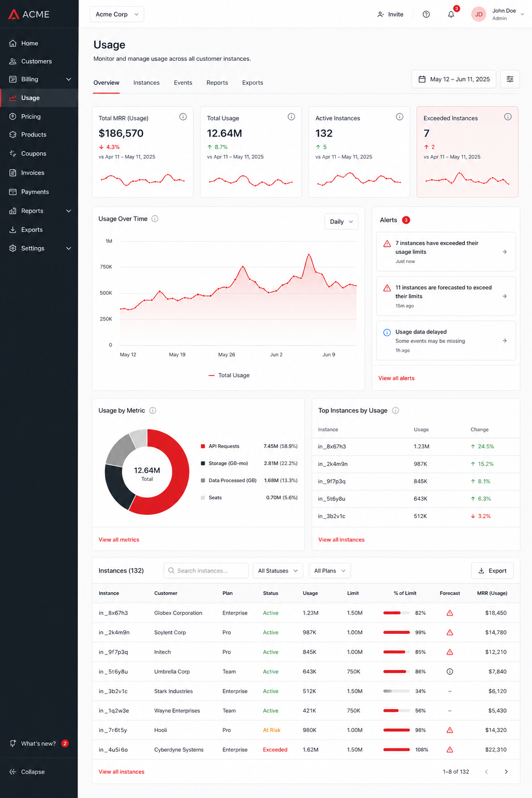Open What's new? in sidebar
Viewport: 532px width, 798px height.
(x=39, y=743)
